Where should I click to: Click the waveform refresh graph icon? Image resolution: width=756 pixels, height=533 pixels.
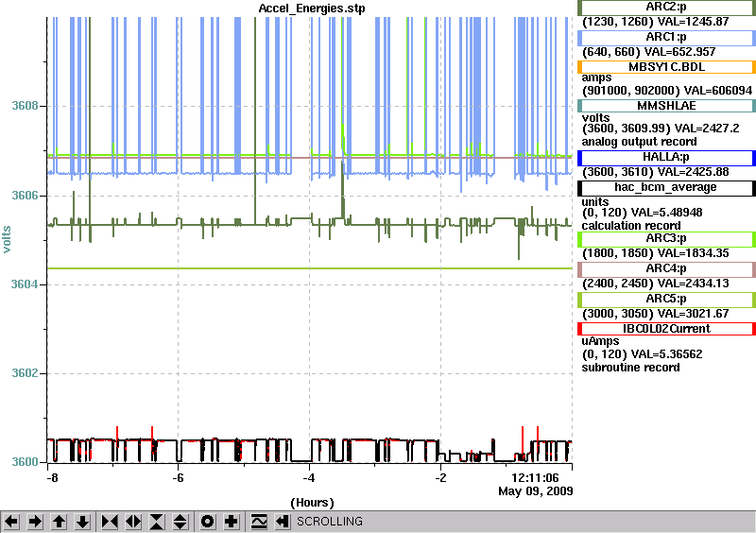click(x=259, y=522)
